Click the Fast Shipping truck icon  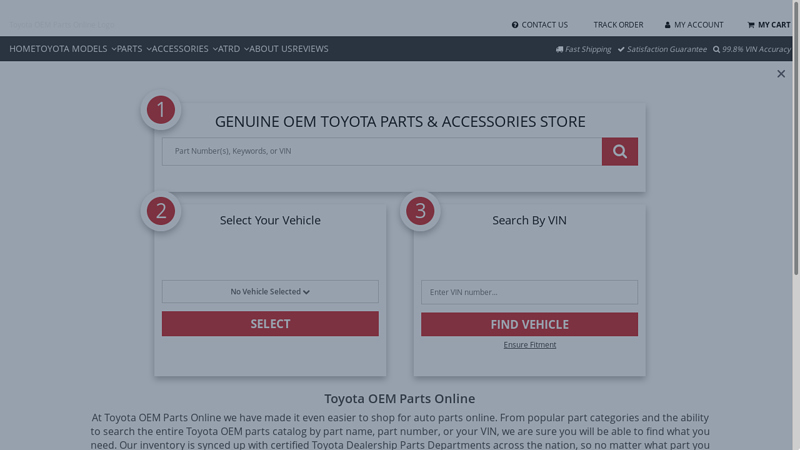tap(559, 49)
